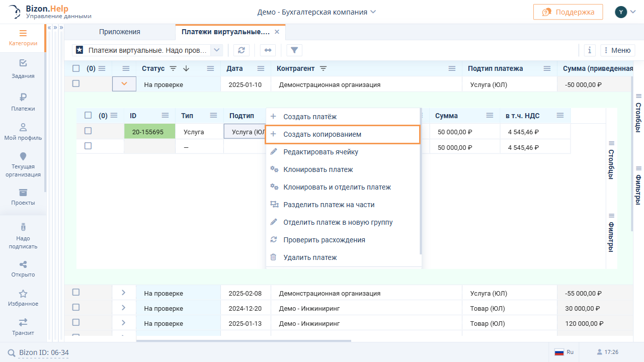This screenshot has height=362, width=644.
Task: Open Проекты in the left sidebar
Action: (x=23, y=197)
